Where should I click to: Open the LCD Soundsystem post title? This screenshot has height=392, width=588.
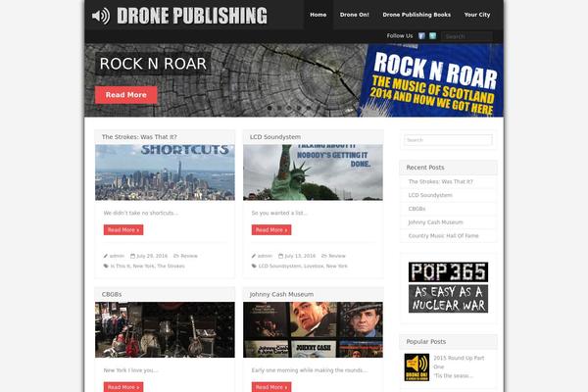pos(275,137)
